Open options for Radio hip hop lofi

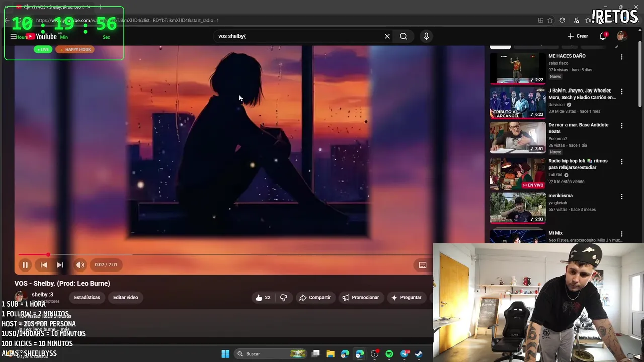point(622,162)
